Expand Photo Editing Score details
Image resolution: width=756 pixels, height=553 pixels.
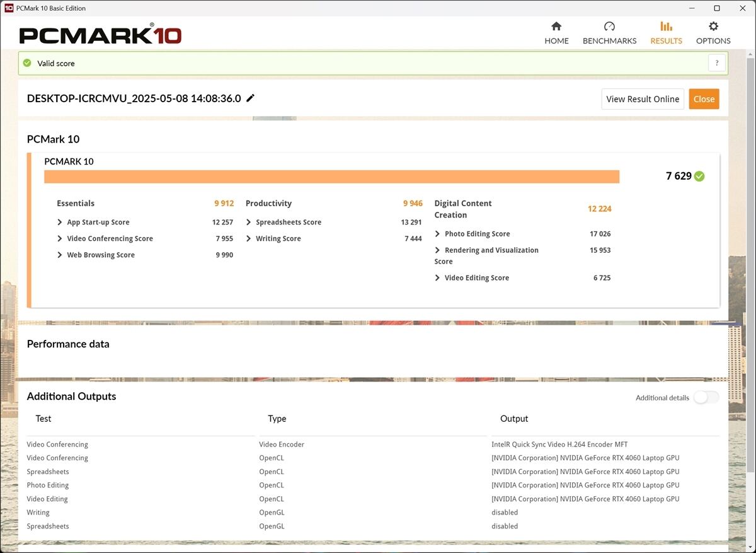click(438, 234)
